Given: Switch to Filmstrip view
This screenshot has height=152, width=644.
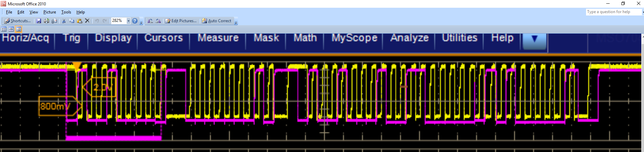Looking at the screenshot, I should coord(11,29).
